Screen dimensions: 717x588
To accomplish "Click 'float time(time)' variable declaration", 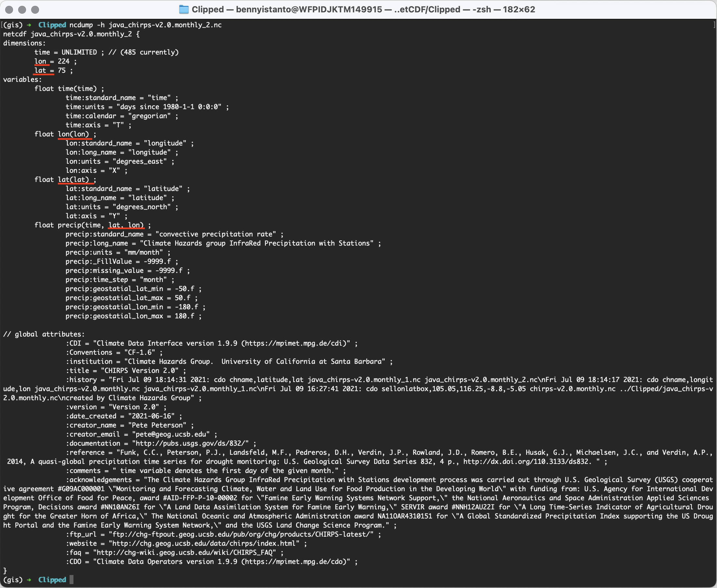I will coord(69,89).
